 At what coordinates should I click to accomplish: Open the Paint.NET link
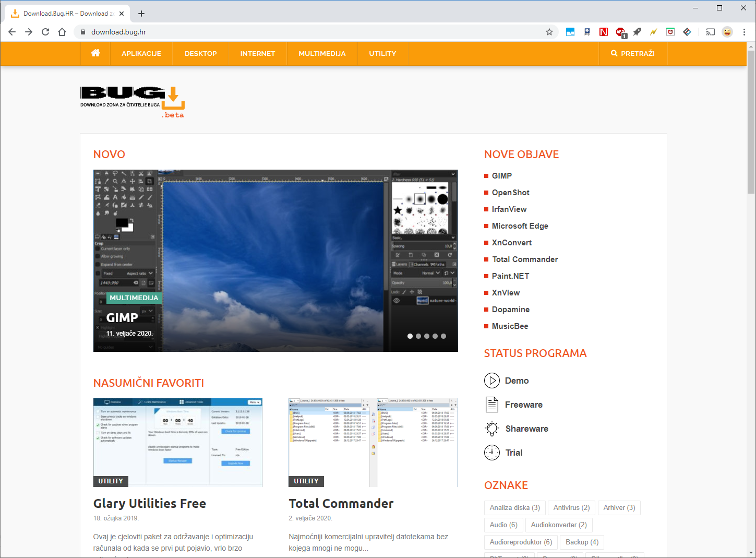[x=510, y=276]
